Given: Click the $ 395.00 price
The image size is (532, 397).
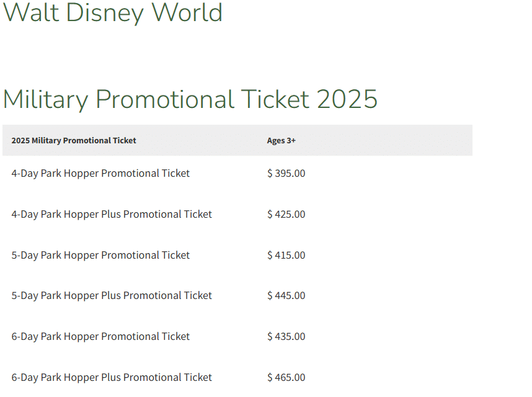Looking at the screenshot, I should click(286, 174).
